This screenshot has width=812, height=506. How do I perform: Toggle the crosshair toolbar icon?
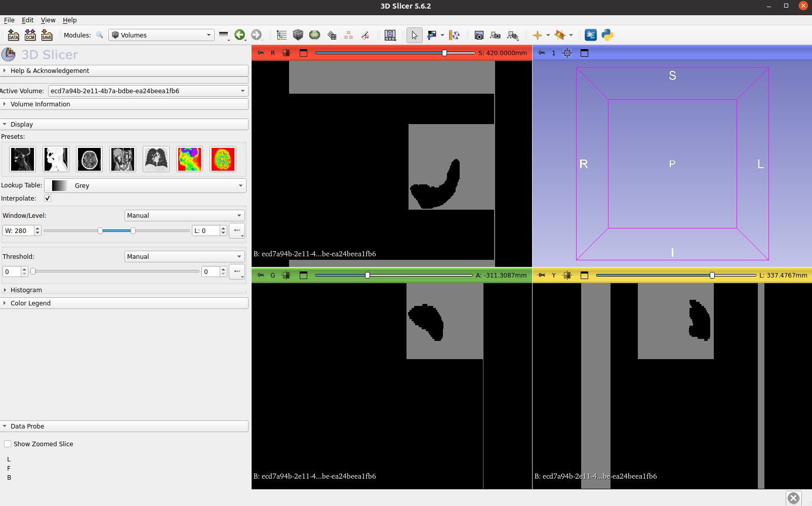[x=538, y=35]
